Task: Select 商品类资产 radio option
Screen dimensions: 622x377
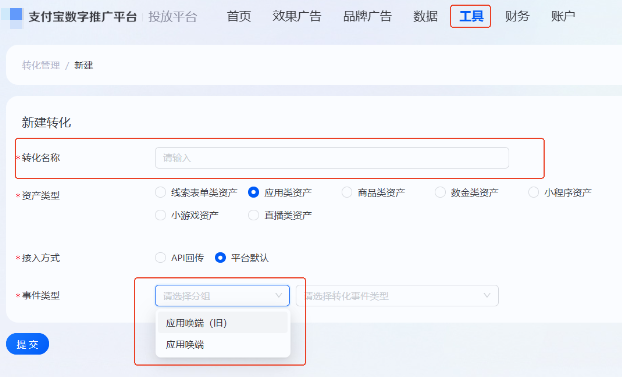Action: tap(347, 192)
